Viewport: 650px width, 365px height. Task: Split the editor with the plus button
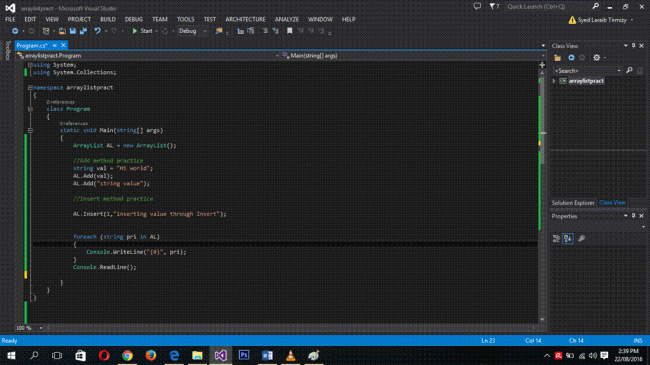pyautogui.click(x=542, y=65)
